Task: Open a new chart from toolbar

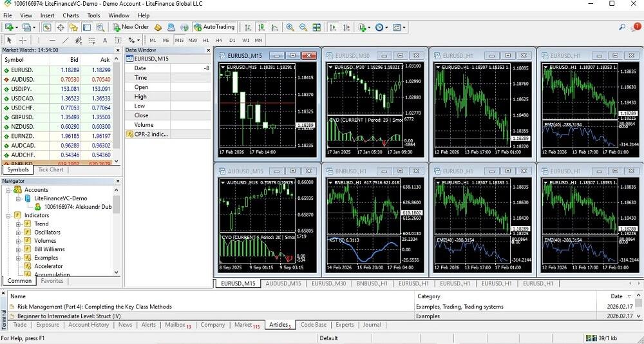Action: (9, 27)
